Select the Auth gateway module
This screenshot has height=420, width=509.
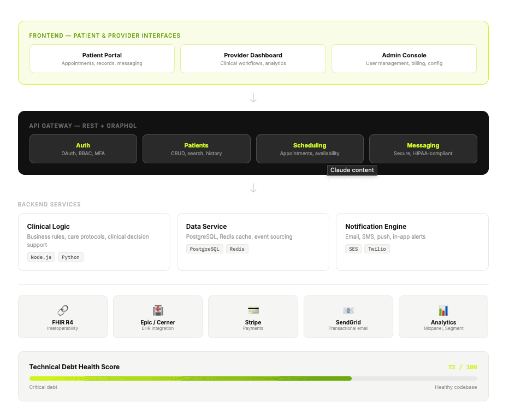83,149
